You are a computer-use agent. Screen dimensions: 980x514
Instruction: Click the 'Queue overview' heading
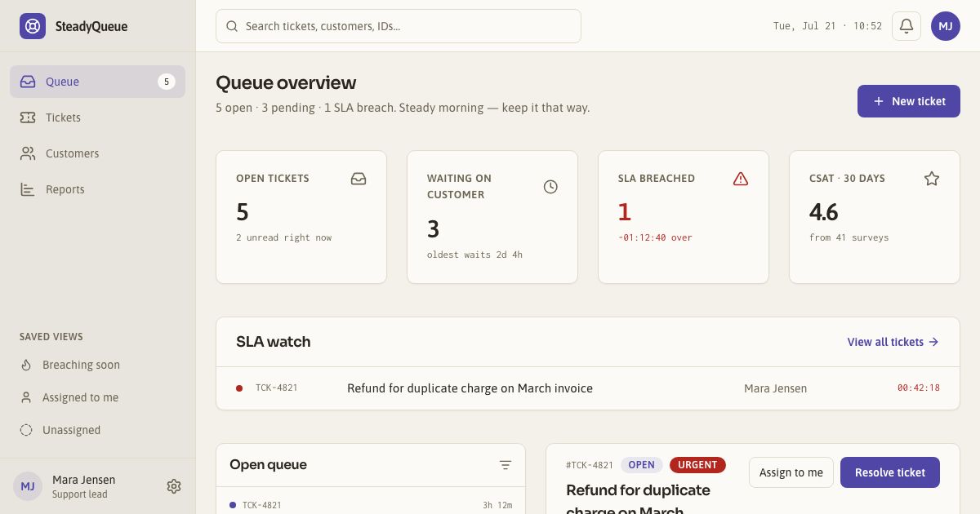(286, 82)
